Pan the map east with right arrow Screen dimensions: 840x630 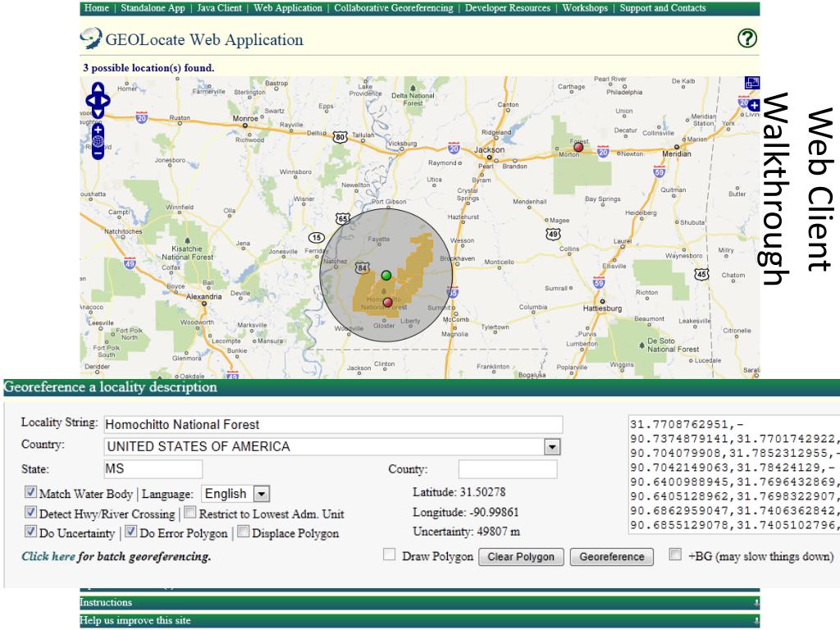point(106,100)
